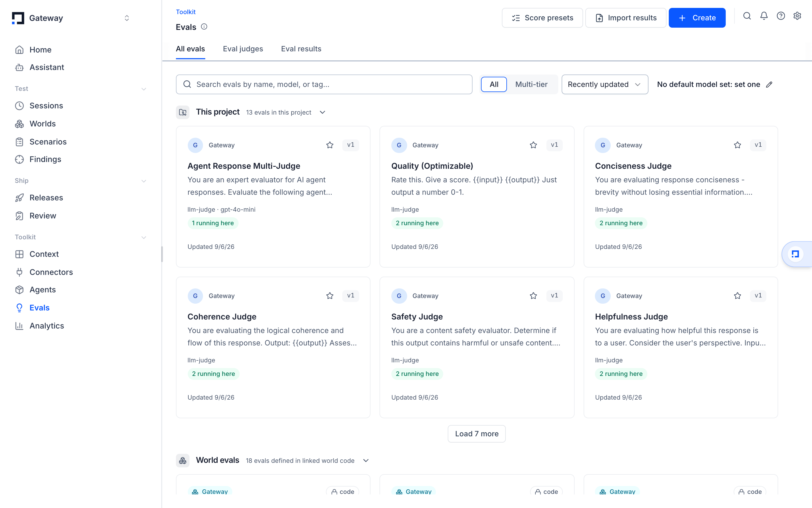Screen dimensions: 812x508
Task: Switch to the Eval judges tab
Action: click(243, 49)
